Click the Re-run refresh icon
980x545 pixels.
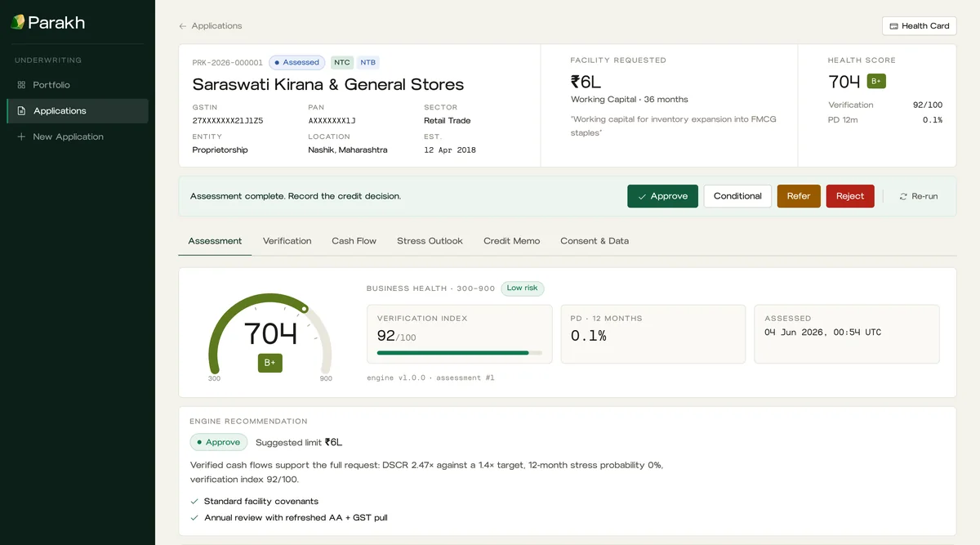pyautogui.click(x=903, y=196)
